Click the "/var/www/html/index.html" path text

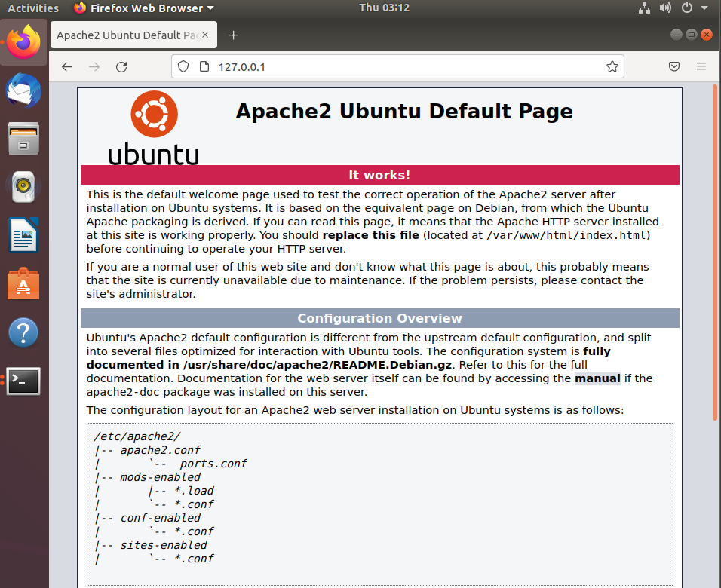tap(566, 235)
